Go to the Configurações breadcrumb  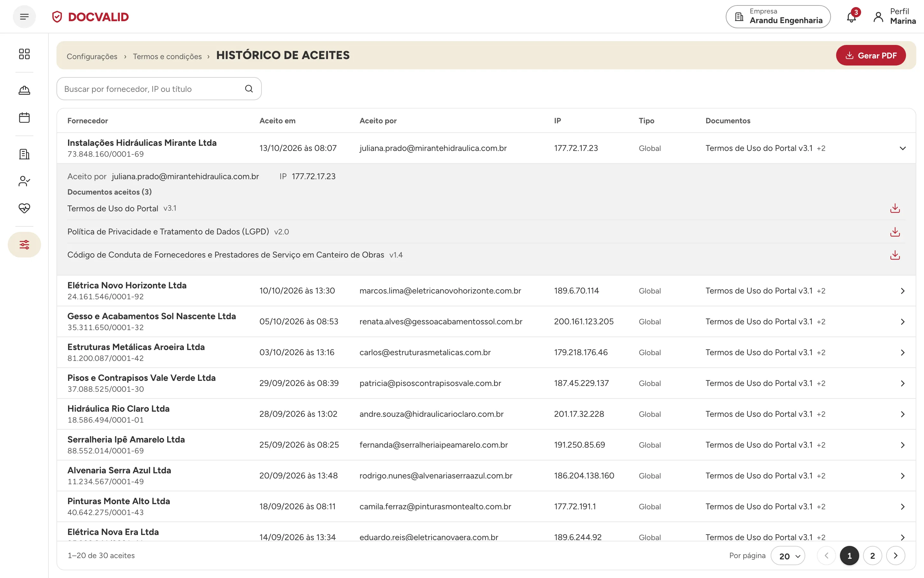pyautogui.click(x=92, y=56)
